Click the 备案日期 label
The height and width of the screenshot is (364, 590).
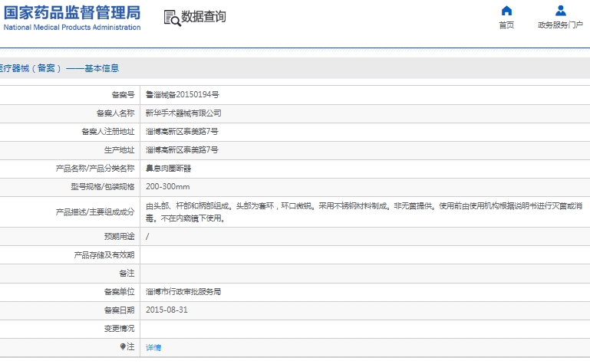119,310
